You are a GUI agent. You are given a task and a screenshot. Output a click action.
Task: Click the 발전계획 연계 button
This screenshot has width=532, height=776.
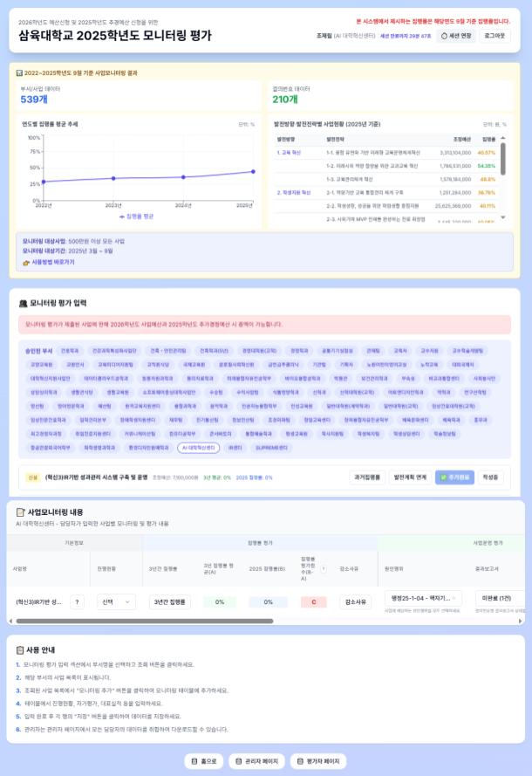410,477
